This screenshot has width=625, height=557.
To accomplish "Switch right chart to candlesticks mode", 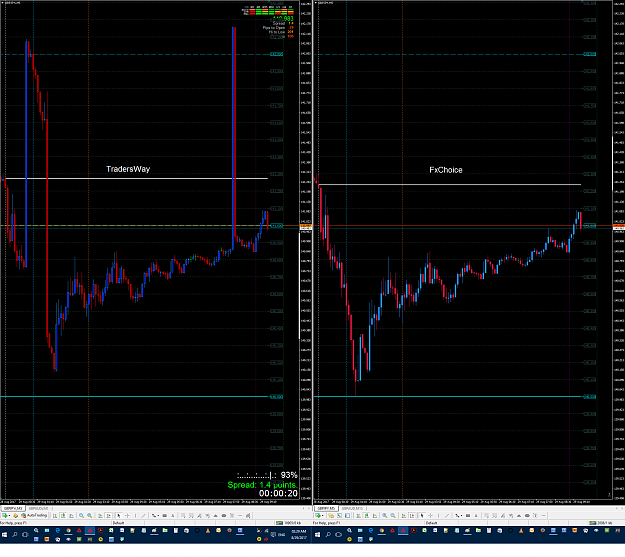I will point(367,516).
